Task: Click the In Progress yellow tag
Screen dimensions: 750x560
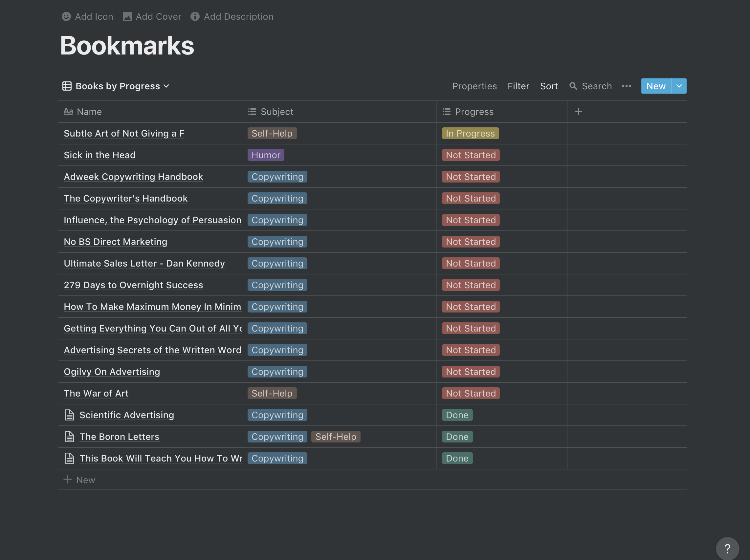Action: point(470,133)
